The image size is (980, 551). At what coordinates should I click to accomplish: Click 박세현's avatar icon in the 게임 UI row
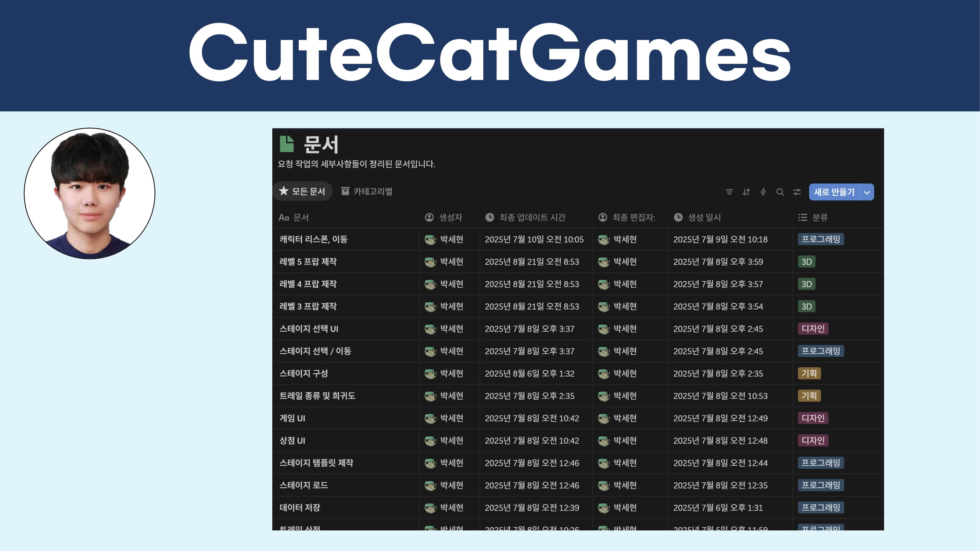point(430,418)
